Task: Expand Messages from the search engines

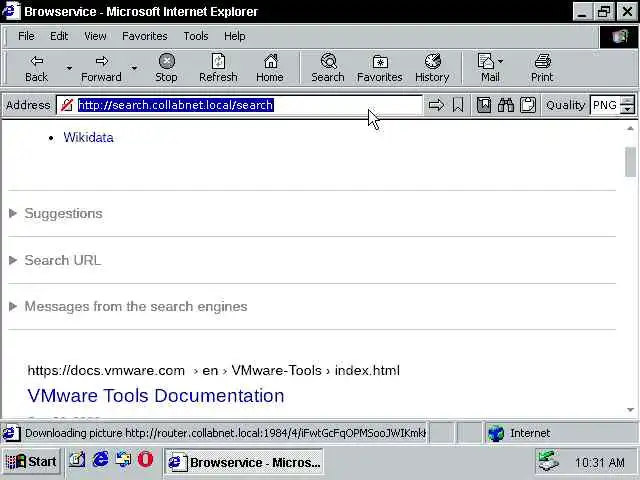Action: click(x=128, y=307)
